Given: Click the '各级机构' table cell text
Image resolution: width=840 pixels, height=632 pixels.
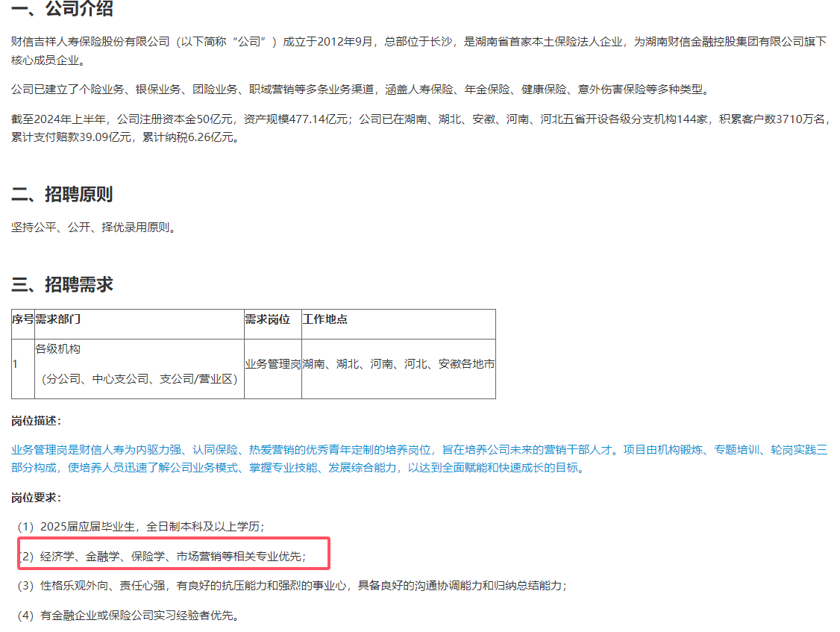Looking at the screenshot, I should tap(58, 349).
